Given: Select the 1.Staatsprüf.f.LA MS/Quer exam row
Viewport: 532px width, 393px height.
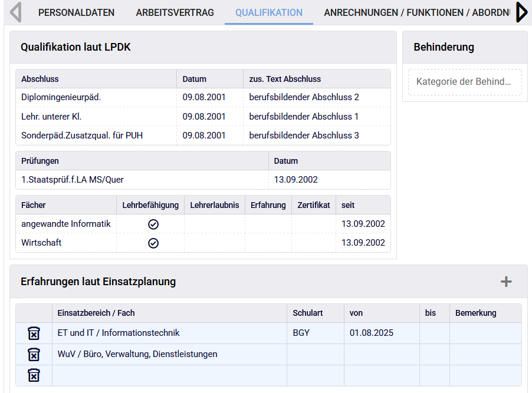Looking at the screenshot, I should (142, 180).
